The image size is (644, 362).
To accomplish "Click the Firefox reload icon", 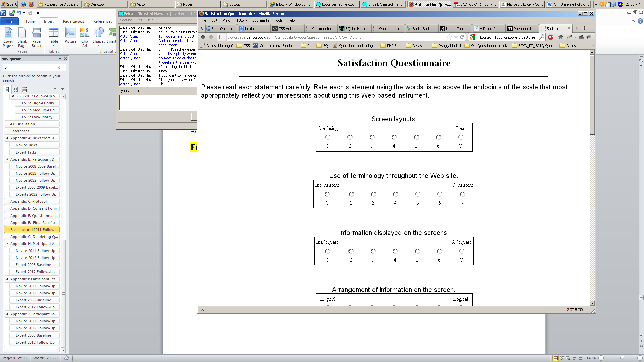I will point(462,37).
